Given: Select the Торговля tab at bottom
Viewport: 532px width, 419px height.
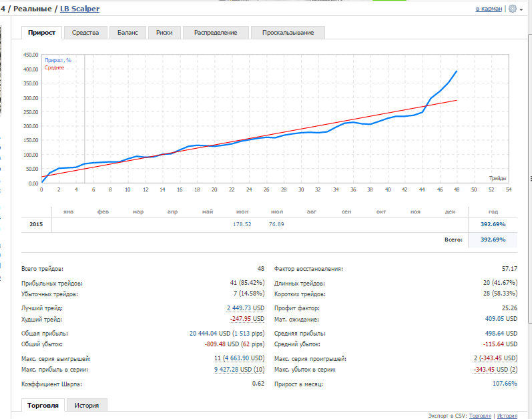Looking at the screenshot, I should 43,405.
